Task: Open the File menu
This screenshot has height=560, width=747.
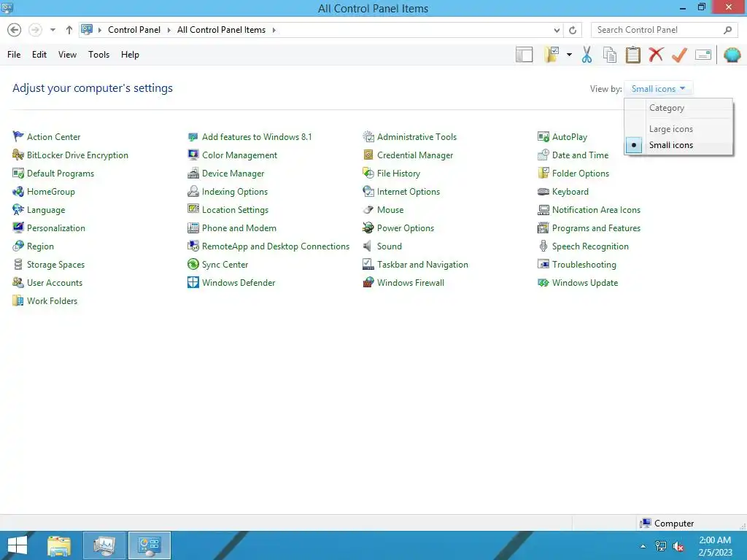Action: (x=14, y=55)
